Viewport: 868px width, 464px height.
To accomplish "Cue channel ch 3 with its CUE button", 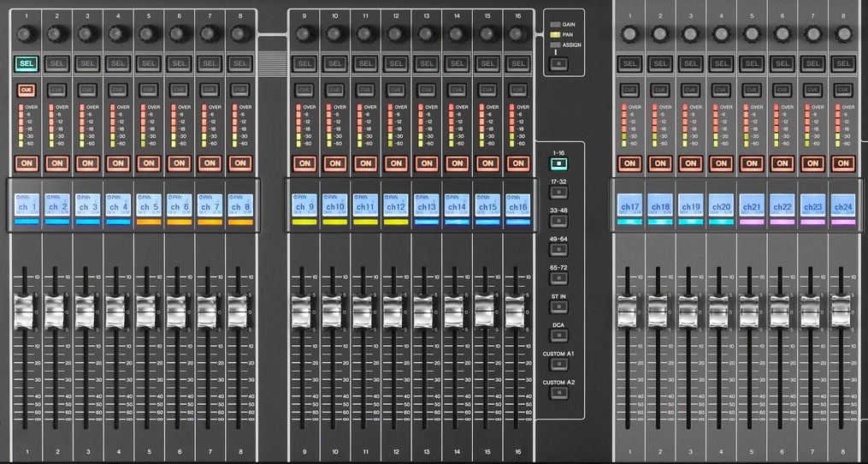I will coord(87,89).
